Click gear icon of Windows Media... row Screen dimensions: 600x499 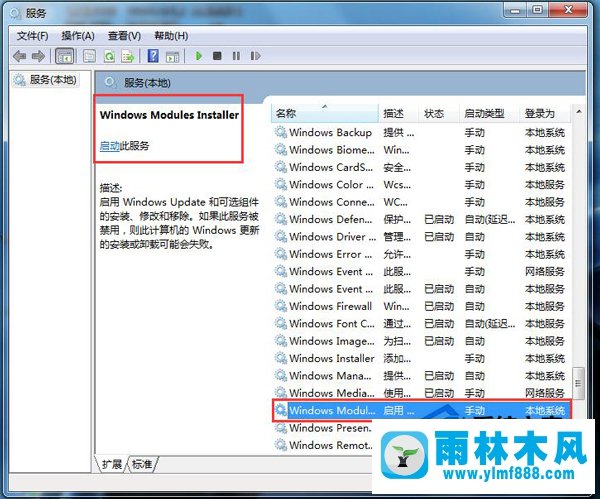[281, 393]
